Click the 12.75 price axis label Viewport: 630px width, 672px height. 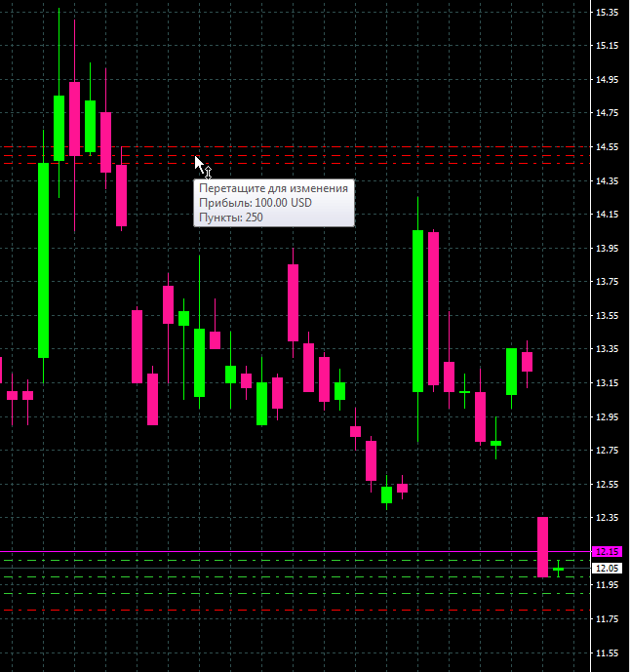pos(607,450)
